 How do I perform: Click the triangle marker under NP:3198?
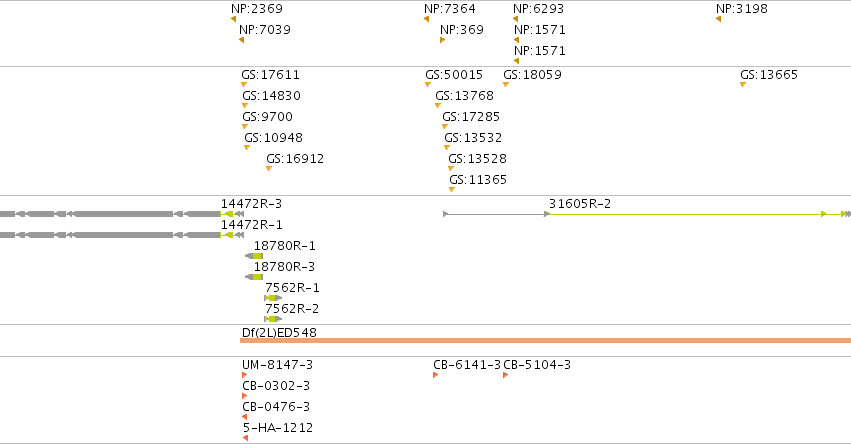pyautogui.click(x=719, y=19)
